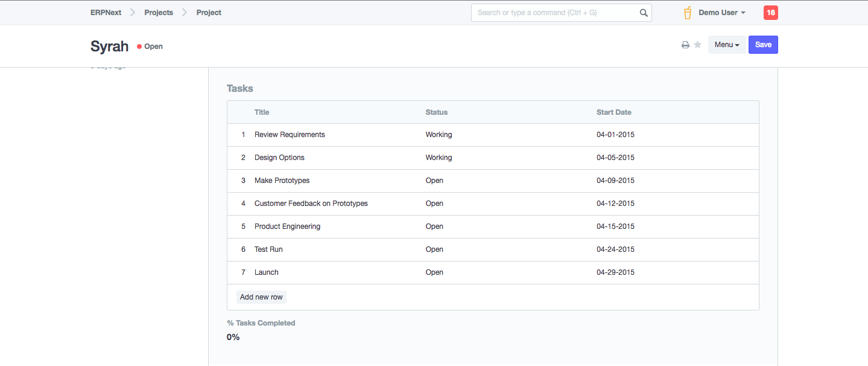868x366 pixels.
Task: Click the Launch task title
Action: (x=266, y=272)
